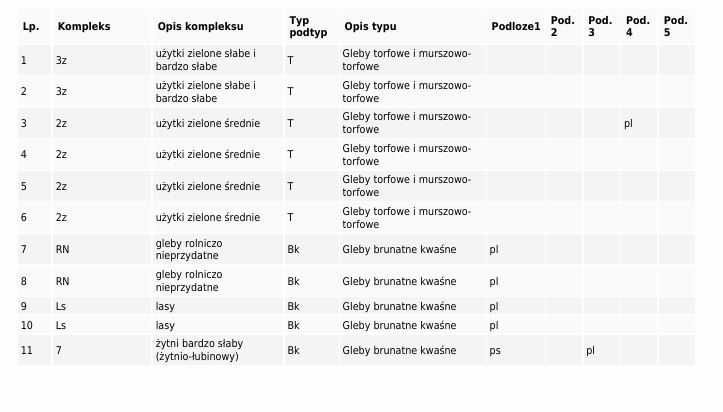The width and height of the screenshot is (723, 412).
Task: Click the Pod. 4 column header
Action: [638, 26]
